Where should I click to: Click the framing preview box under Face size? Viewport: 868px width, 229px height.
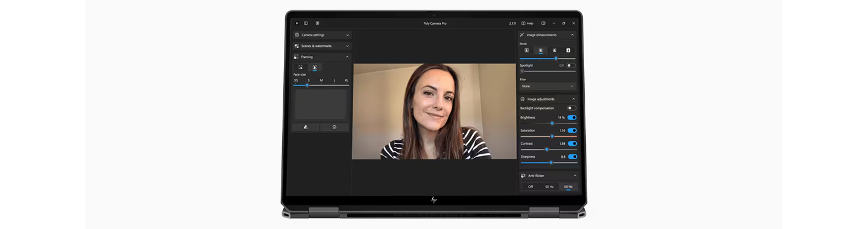coord(321,104)
